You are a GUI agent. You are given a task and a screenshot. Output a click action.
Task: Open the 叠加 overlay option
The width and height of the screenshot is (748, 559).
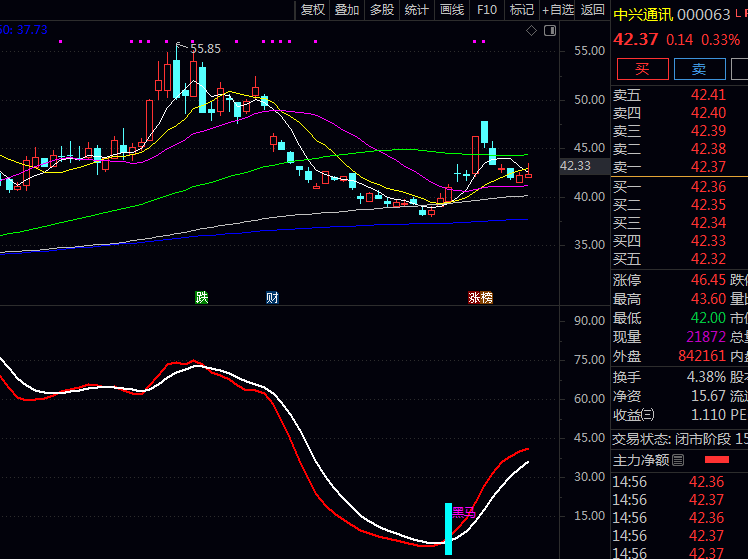(347, 10)
